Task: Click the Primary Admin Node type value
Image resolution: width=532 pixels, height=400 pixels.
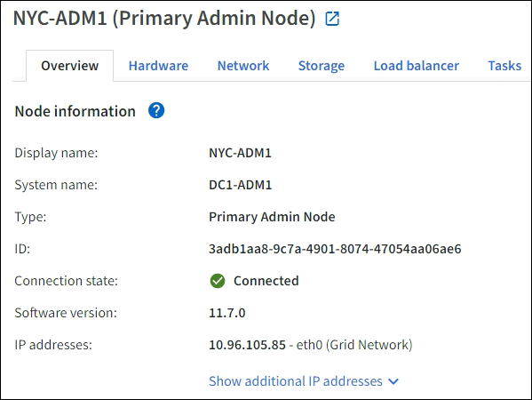Action: click(x=272, y=217)
